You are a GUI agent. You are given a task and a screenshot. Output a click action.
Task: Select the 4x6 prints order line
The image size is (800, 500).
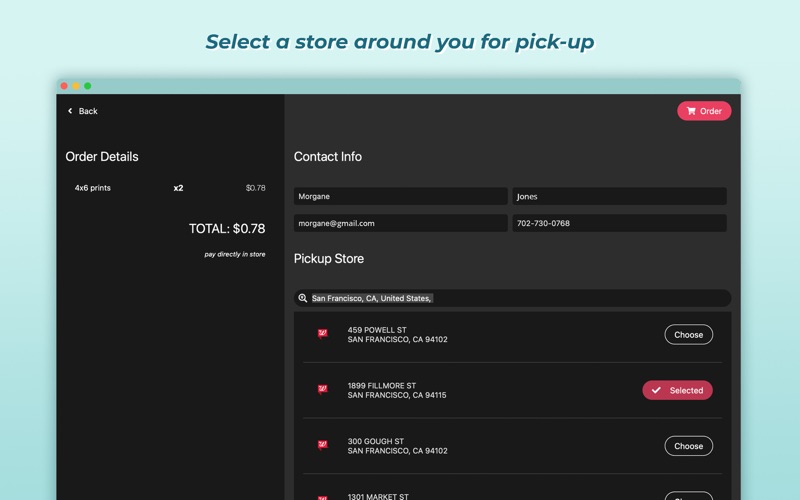point(170,188)
